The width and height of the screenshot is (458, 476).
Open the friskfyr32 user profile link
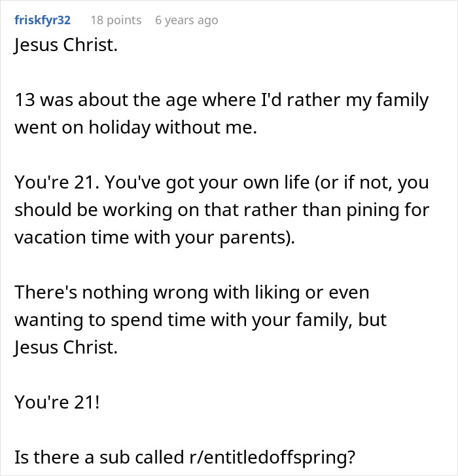(42, 20)
